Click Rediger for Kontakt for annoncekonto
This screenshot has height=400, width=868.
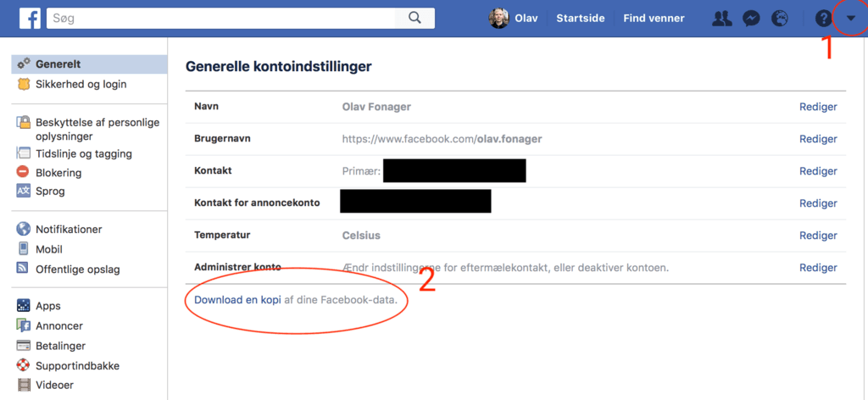pyautogui.click(x=818, y=203)
